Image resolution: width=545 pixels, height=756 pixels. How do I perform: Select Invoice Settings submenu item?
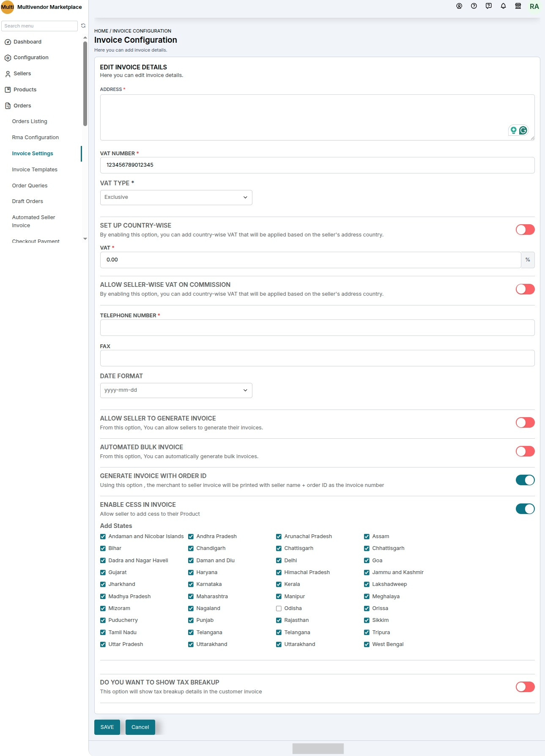click(33, 154)
